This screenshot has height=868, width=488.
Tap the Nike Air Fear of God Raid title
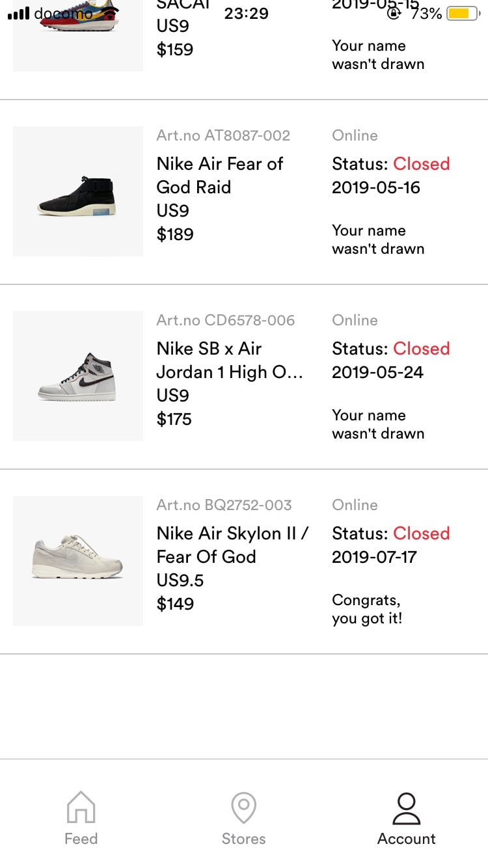click(220, 176)
